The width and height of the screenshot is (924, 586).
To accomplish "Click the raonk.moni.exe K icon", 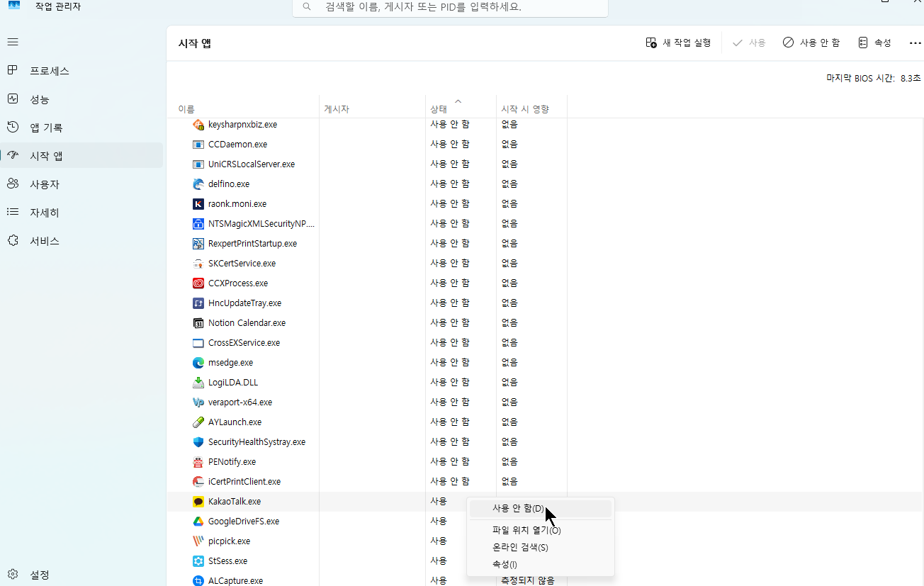I will click(198, 204).
